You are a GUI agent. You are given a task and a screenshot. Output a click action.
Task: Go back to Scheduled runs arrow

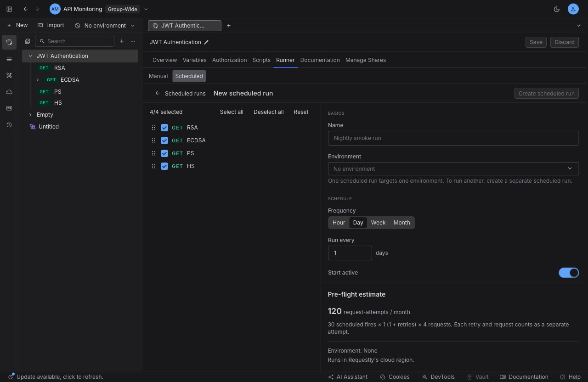(x=158, y=93)
